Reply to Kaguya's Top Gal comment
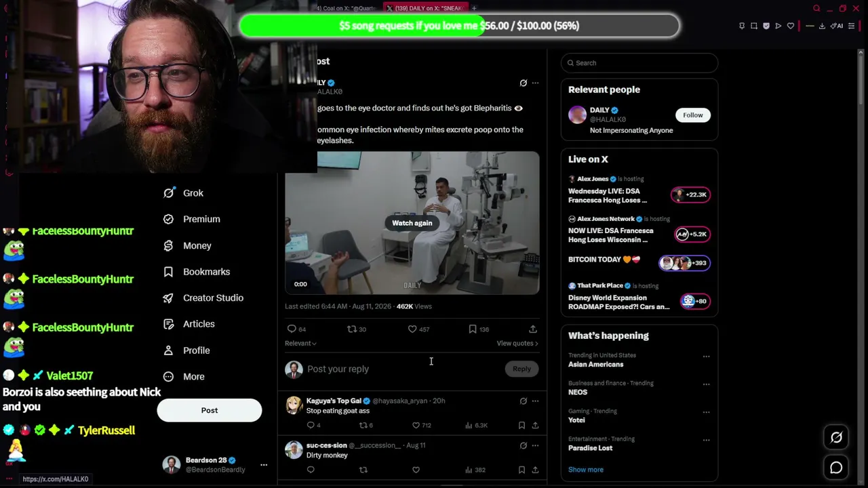Screen dimensions: 868x488 [313, 425]
